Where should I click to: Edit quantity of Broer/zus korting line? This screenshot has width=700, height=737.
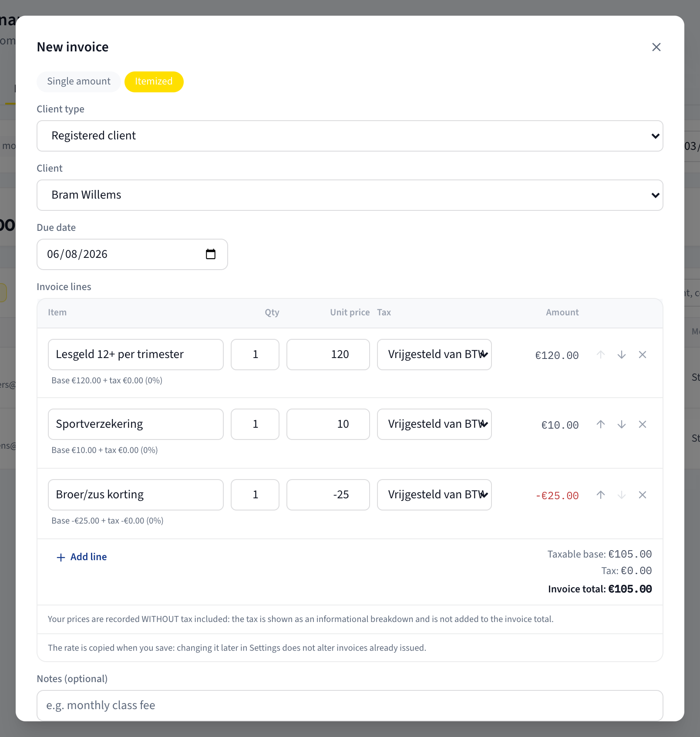click(x=255, y=495)
